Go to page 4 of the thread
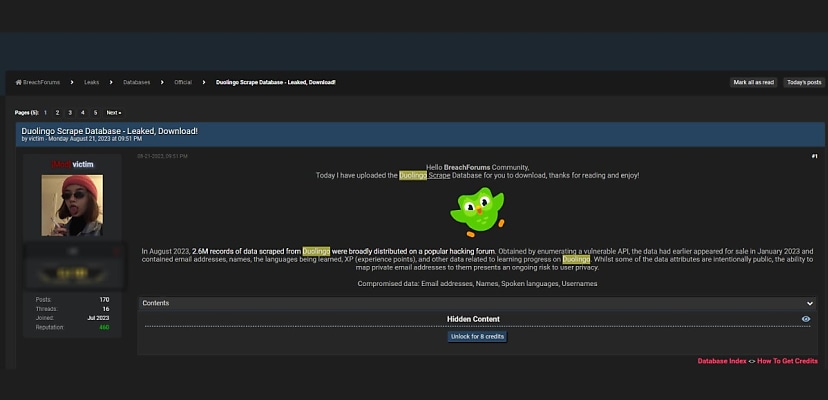Image resolution: width=828 pixels, height=400 pixels. click(83, 113)
